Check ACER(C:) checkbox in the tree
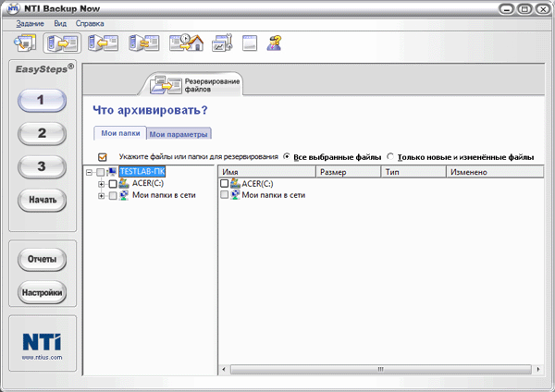Viewport: 555px width, 392px height. tap(113, 184)
